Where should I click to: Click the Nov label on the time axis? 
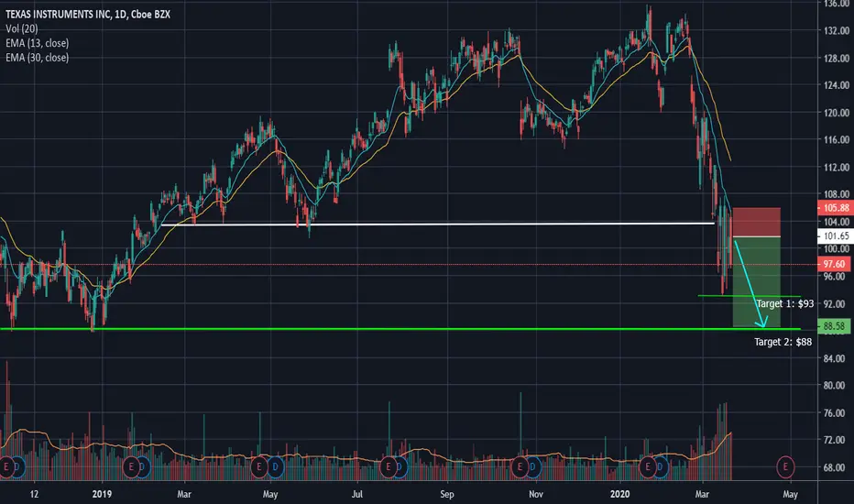pos(536,494)
